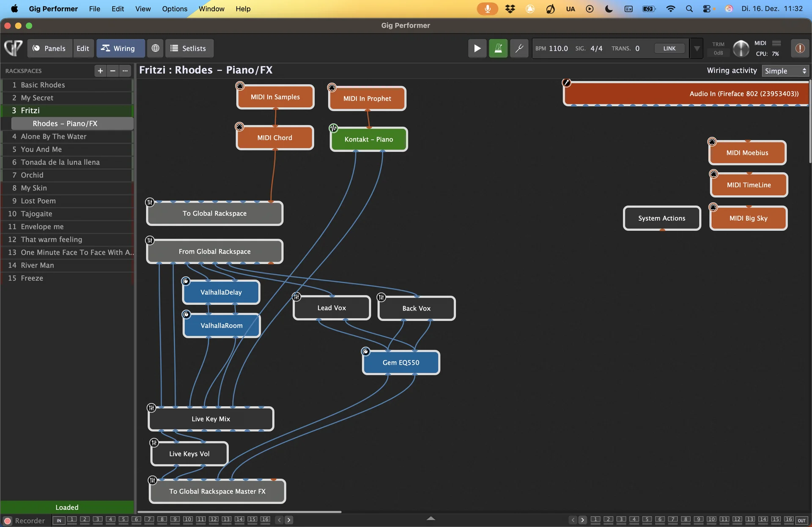This screenshot has height=527, width=812.
Task: Switch to Wiring view
Action: [121, 48]
